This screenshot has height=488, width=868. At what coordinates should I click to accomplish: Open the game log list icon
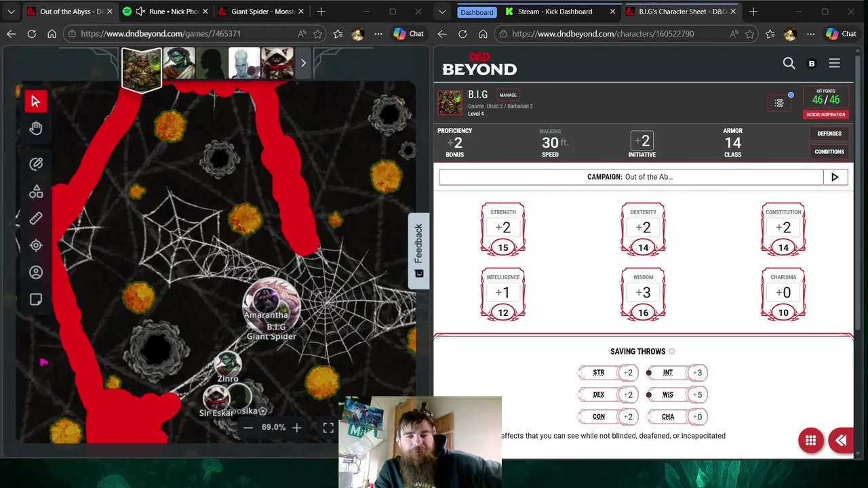pos(778,103)
